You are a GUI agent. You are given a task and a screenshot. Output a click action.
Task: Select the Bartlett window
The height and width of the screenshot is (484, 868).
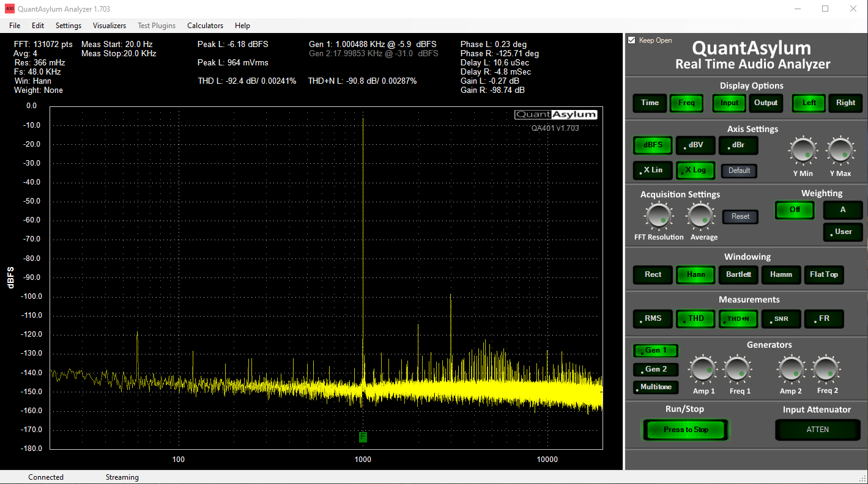(738, 274)
